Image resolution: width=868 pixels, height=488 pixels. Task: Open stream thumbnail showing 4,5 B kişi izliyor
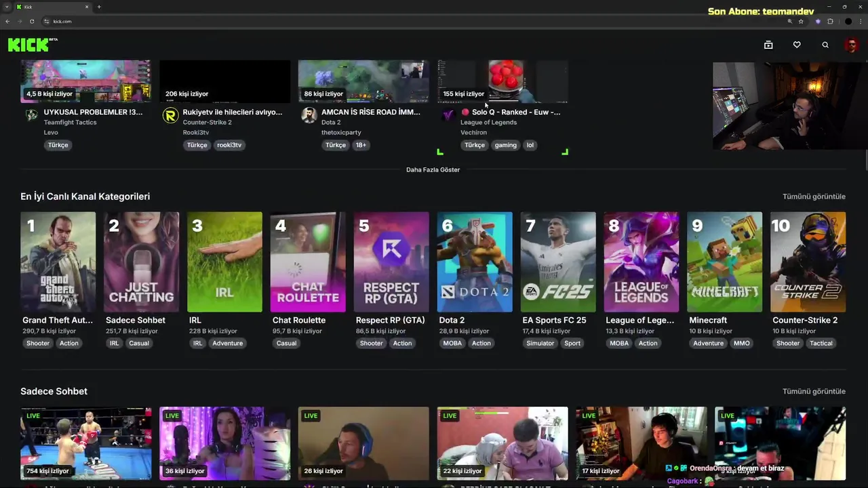point(85,81)
